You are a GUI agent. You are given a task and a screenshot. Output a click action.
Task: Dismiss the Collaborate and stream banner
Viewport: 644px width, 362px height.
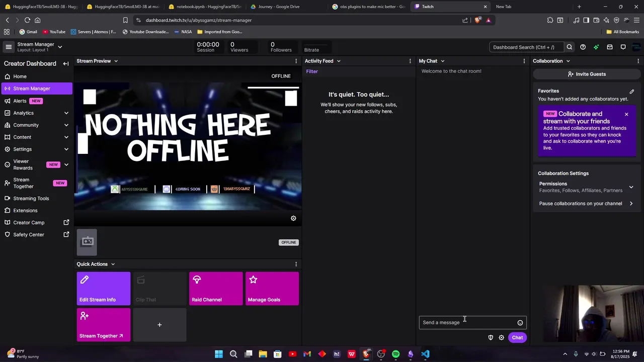pos(626,114)
